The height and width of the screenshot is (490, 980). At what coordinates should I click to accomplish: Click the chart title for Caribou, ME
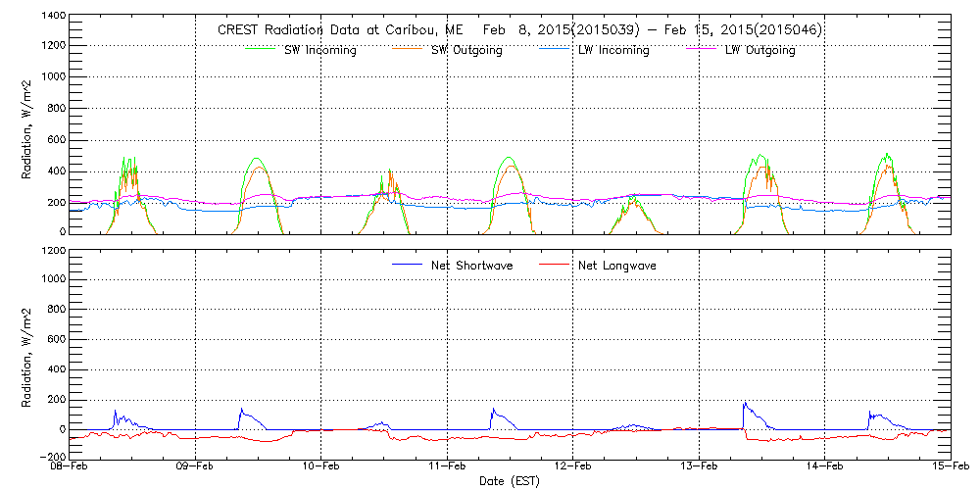[518, 30]
